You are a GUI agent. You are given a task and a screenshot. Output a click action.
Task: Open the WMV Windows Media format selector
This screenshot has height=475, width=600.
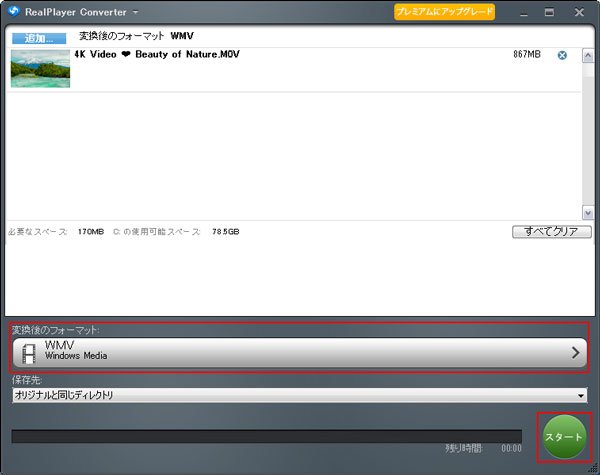pos(300,353)
